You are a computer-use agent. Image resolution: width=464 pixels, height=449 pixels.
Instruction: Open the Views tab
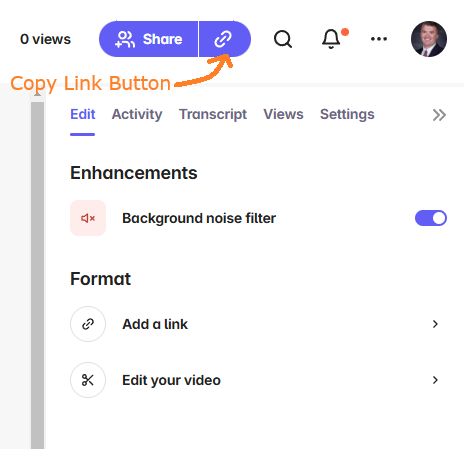283,114
